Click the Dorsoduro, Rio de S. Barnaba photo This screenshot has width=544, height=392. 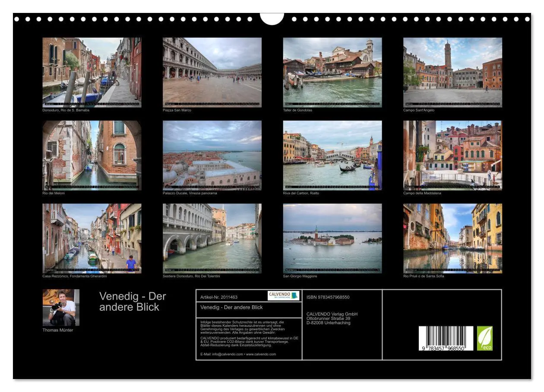pyautogui.click(x=92, y=72)
